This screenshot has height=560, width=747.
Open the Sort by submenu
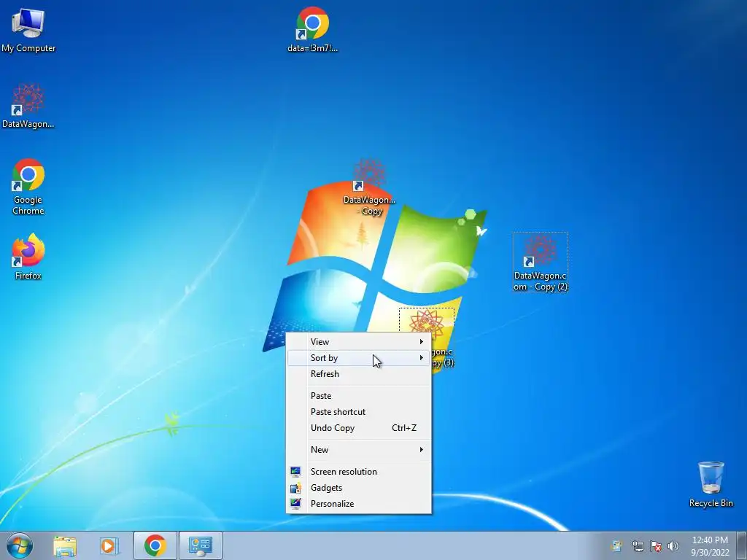click(x=358, y=358)
